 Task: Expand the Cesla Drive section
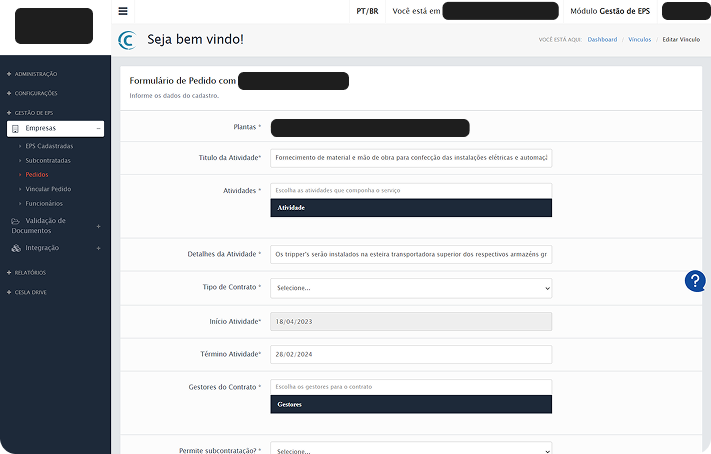point(27,293)
